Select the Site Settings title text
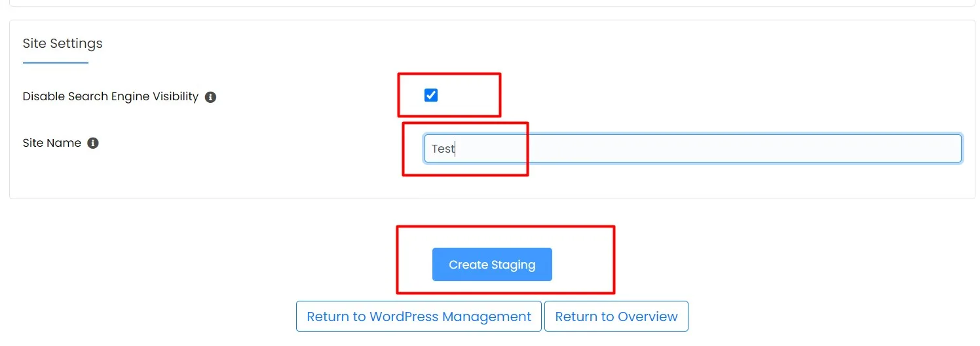The image size is (980, 346). click(63, 43)
